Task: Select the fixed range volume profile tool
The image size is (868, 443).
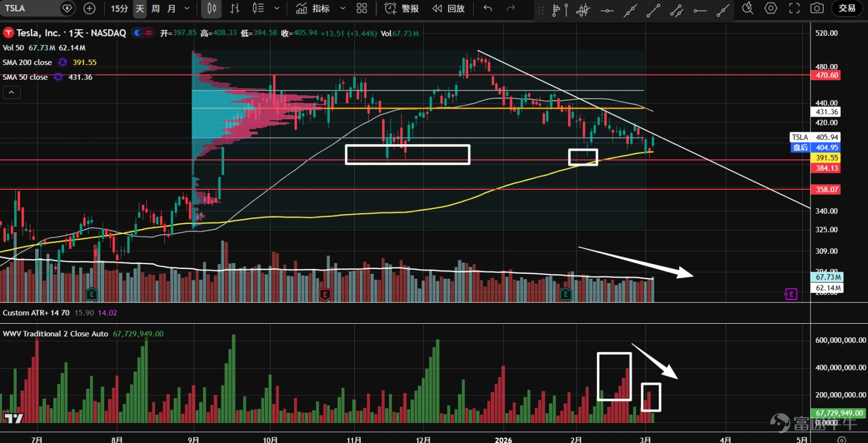Action: 560,10
